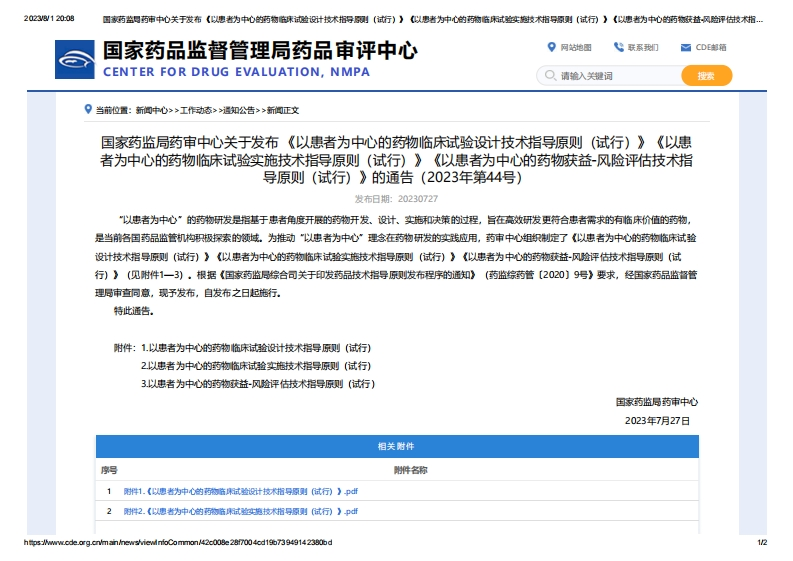Viewport: 793px width, 561px height.
Task: Click the 国家药品监督管理局药品审评中心 site title
Action: (260, 50)
